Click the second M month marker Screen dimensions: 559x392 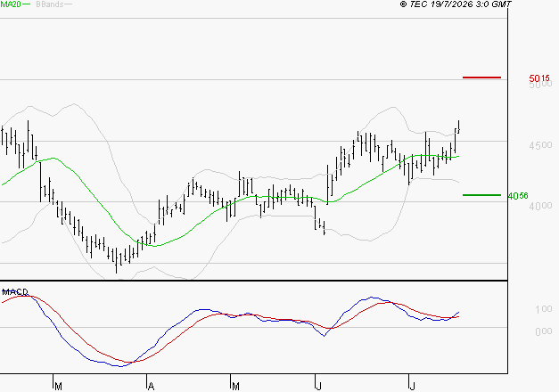[235, 387]
